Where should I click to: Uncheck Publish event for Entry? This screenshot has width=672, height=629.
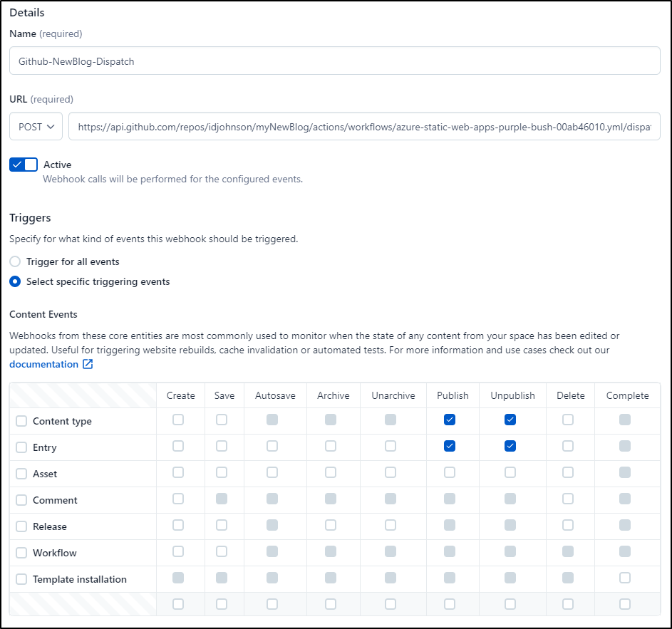(450, 446)
